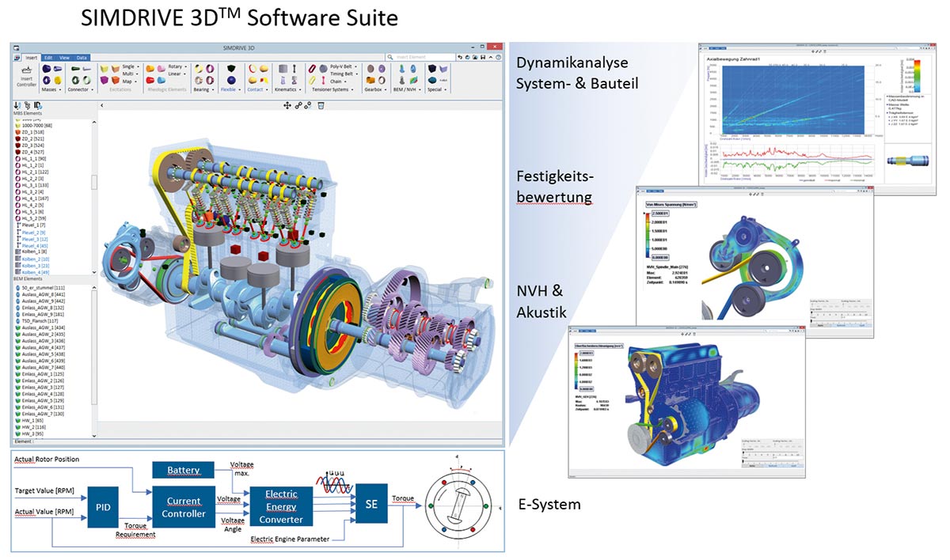Collapse the side panel with the left chevron
The width and height of the screenshot is (950, 560).
coord(101,105)
